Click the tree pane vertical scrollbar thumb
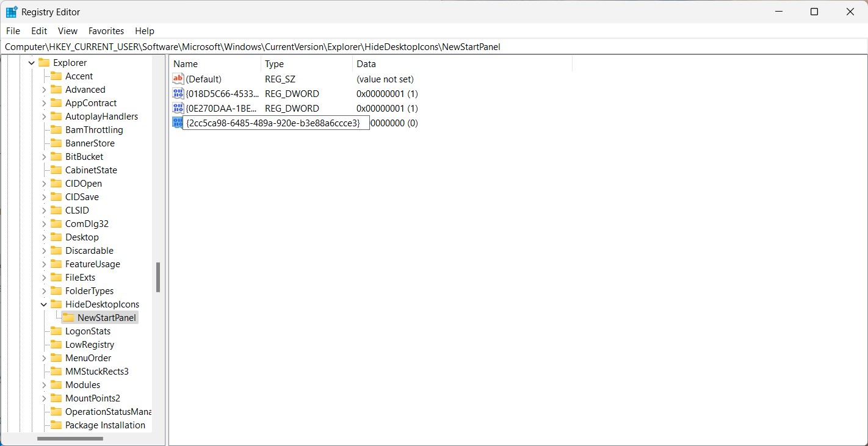The image size is (868, 446). (158, 278)
